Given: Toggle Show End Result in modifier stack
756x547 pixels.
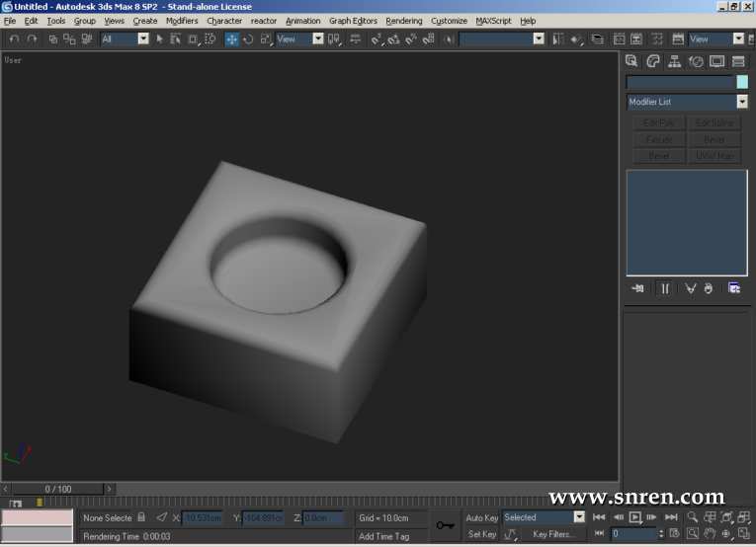Looking at the screenshot, I should click(665, 288).
